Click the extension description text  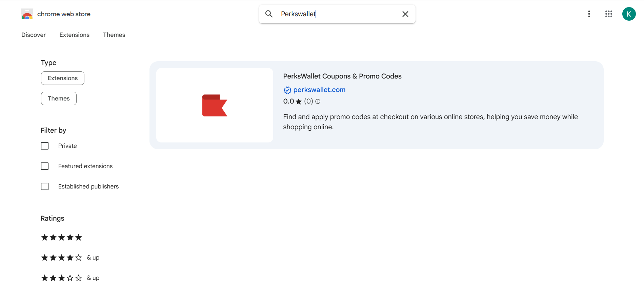point(430,122)
